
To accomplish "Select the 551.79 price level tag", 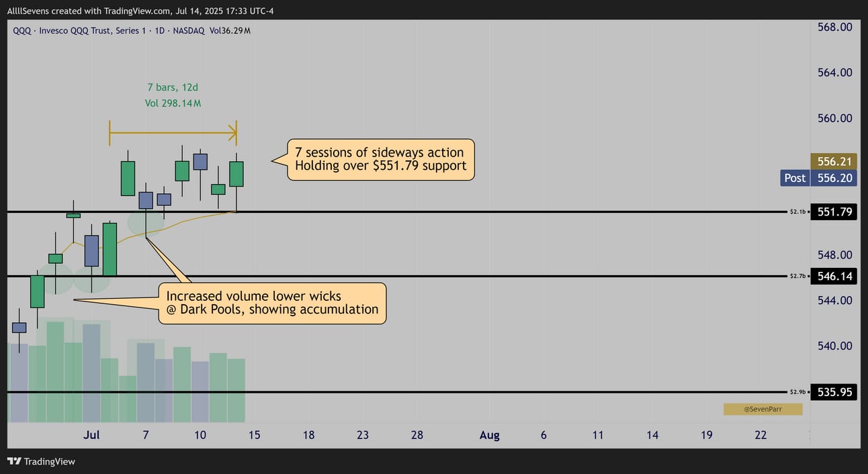I will (834, 212).
